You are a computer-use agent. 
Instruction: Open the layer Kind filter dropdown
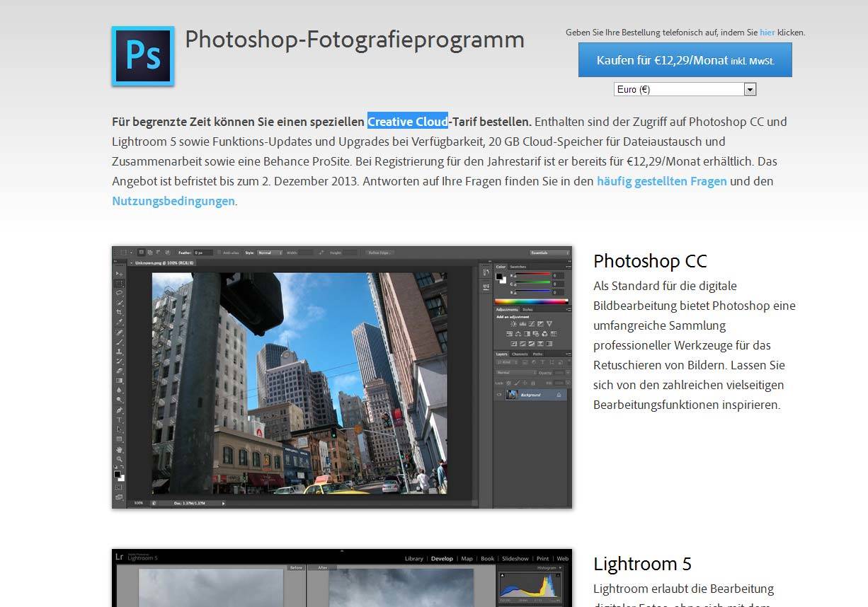[x=506, y=362]
